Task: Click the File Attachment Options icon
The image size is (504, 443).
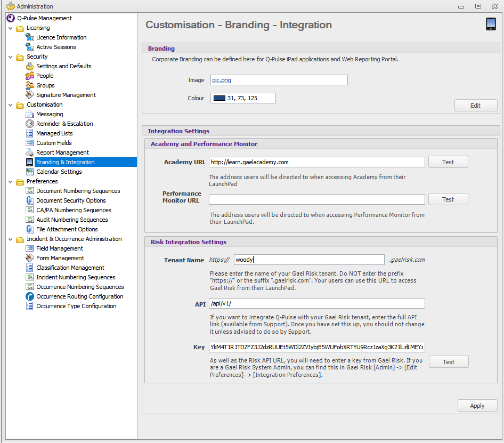Action: pos(30,229)
